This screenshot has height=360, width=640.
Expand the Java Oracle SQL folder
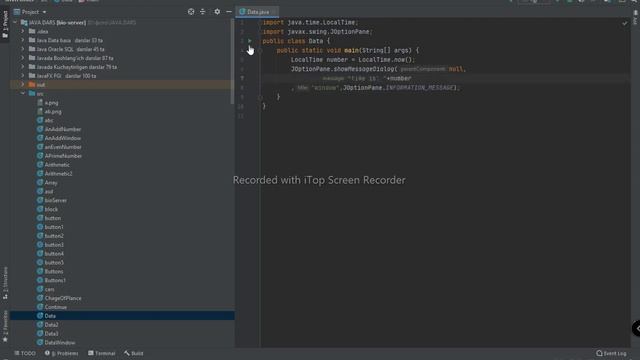point(23,49)
